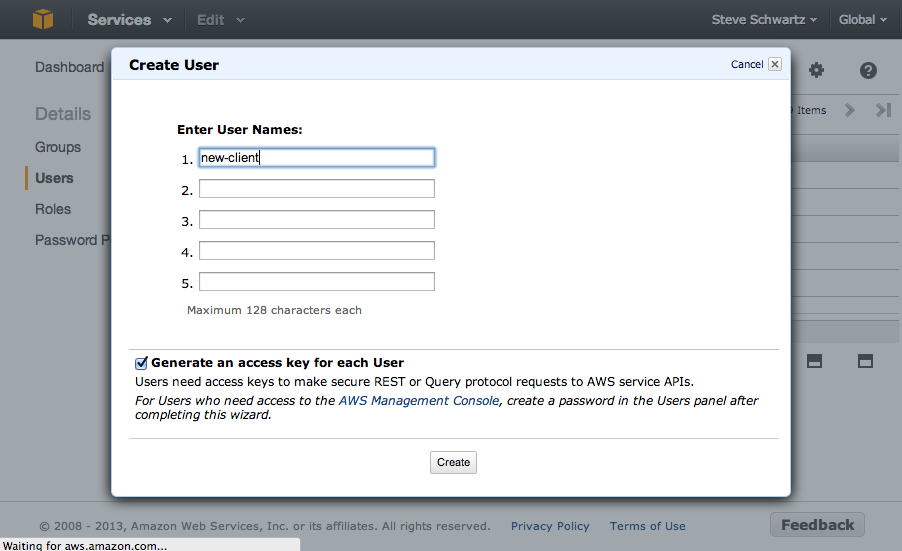Jump to last page of items
This screenshot has height=551, width=902.
pos(883,110)
